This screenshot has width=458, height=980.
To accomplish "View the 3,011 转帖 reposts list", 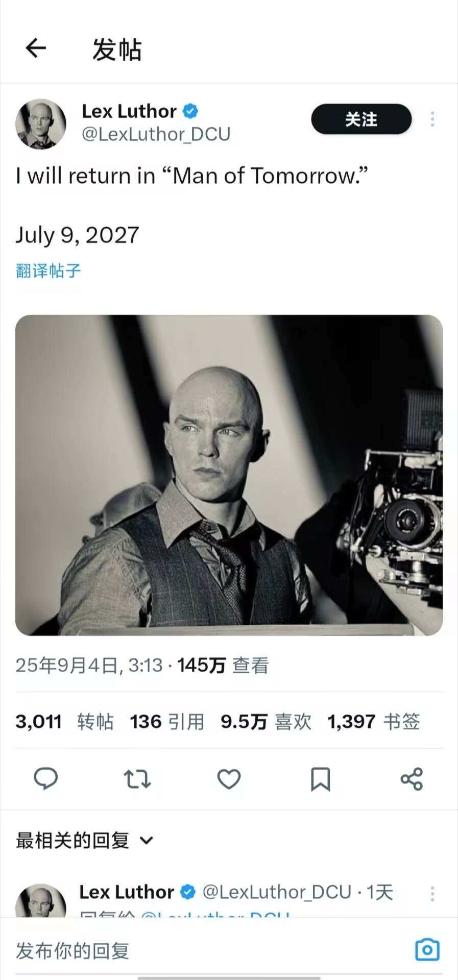I will [x=64, y=722].
